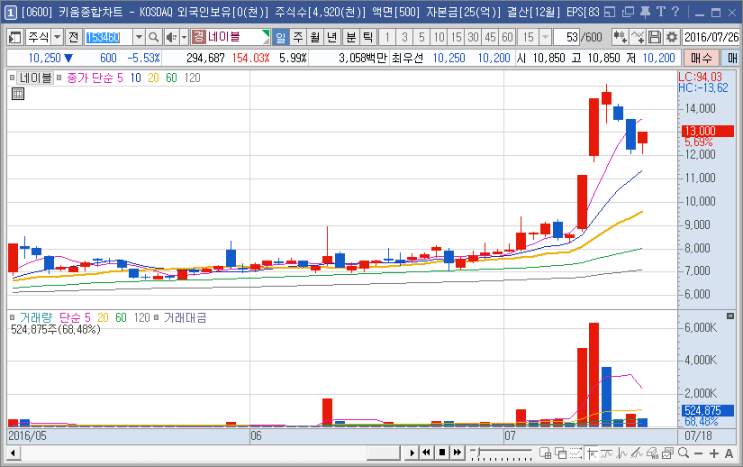The height and width of the screenshot is (467, 743).
Task: Choose interval 30 button
Action: (x=473, y=37)
